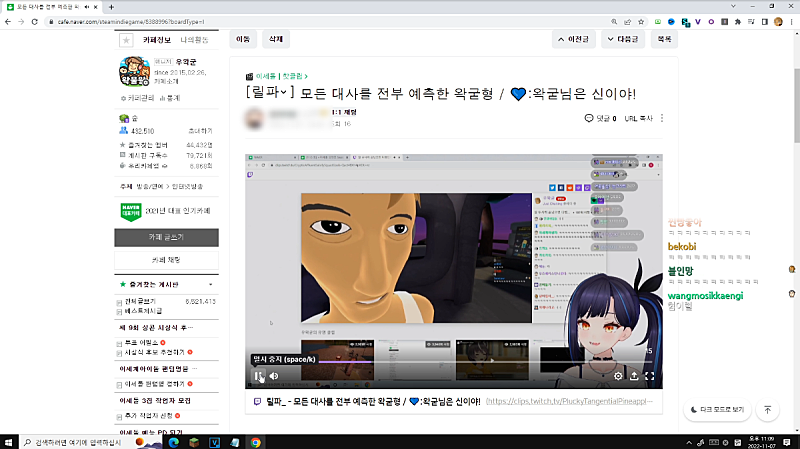Viewport: 800px width, 449px height.
Task: Favorite the cafe using the star box
Action: [125, 41]
